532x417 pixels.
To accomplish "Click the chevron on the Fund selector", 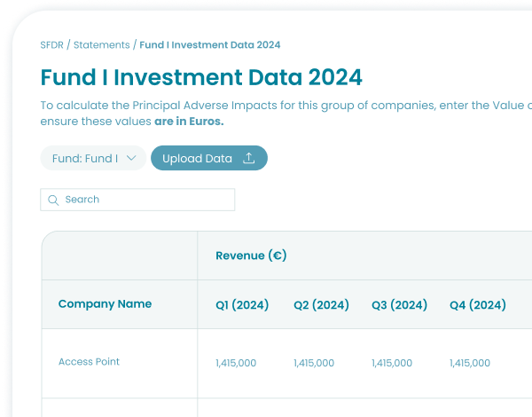I will 131,158.
